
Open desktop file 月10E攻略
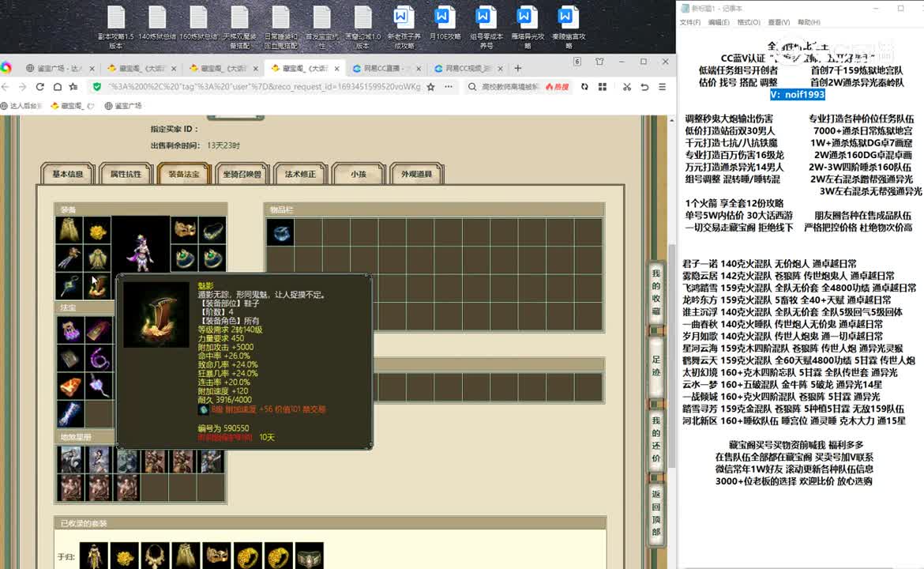pos(445,24)
